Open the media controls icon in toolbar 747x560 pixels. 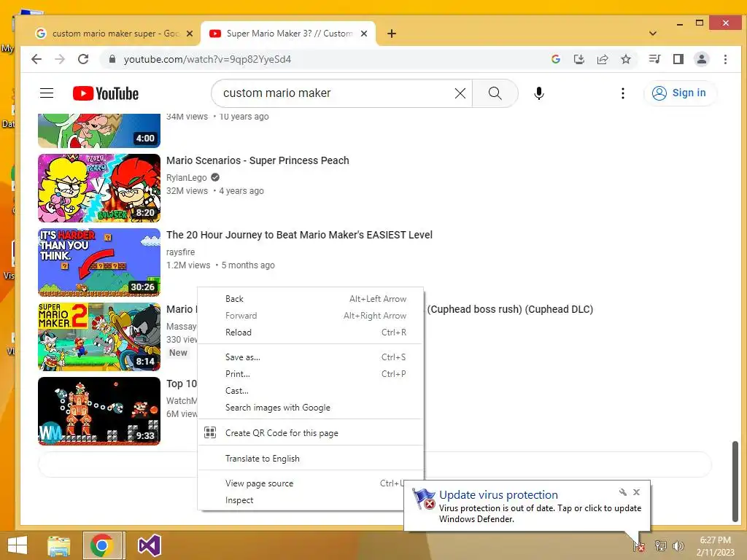point(654,59)
